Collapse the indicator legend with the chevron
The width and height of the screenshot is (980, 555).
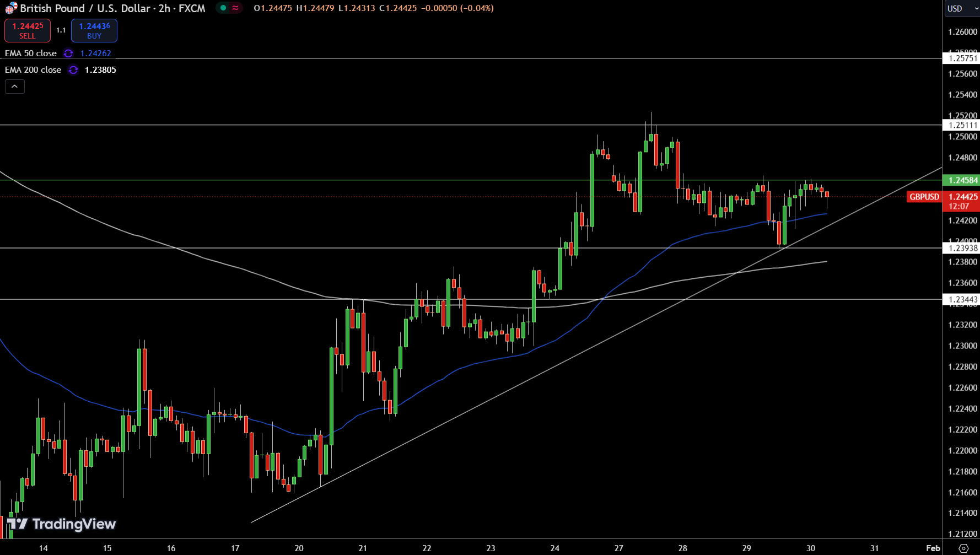[x=15, y=87]
